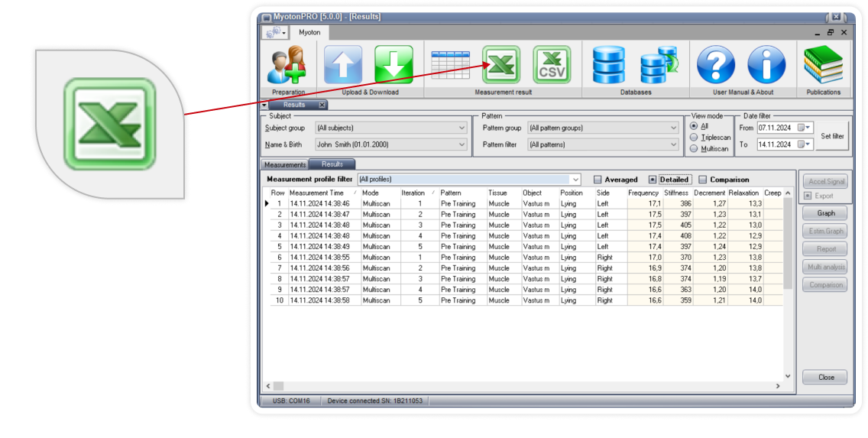Open the Myoton ribbon tab

pyautogui.click(x=309, y=33)
